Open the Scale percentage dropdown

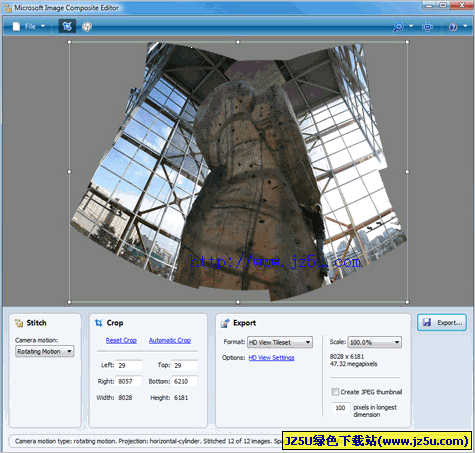374,342
